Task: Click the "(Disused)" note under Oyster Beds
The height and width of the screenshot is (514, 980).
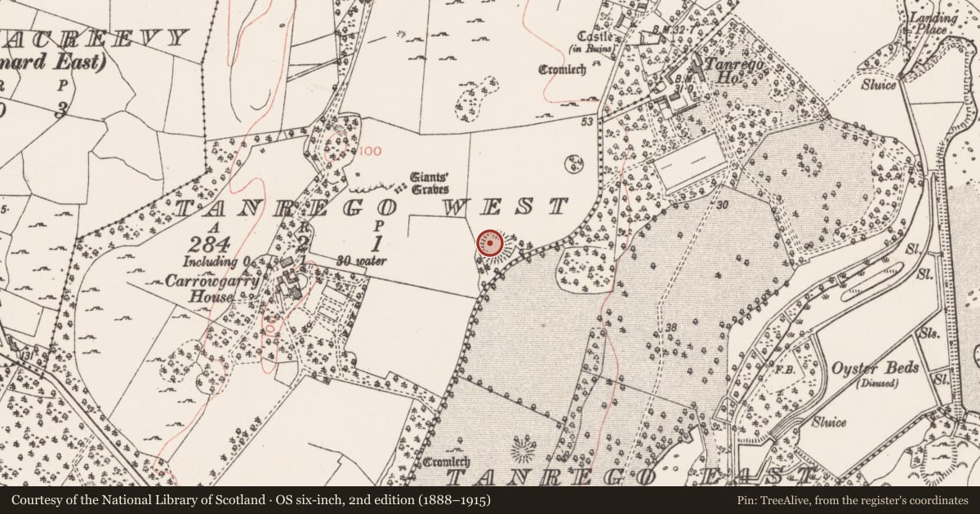Action: pos(878,383)
